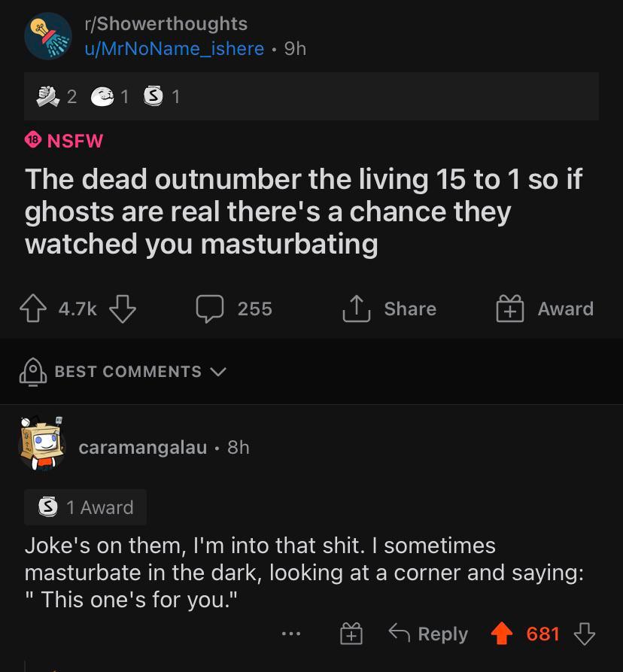The width and height of the screenshot is (623, 672).
Task: Open the r/Showerthoughts subreddit avatar
Action: [48, 35]
